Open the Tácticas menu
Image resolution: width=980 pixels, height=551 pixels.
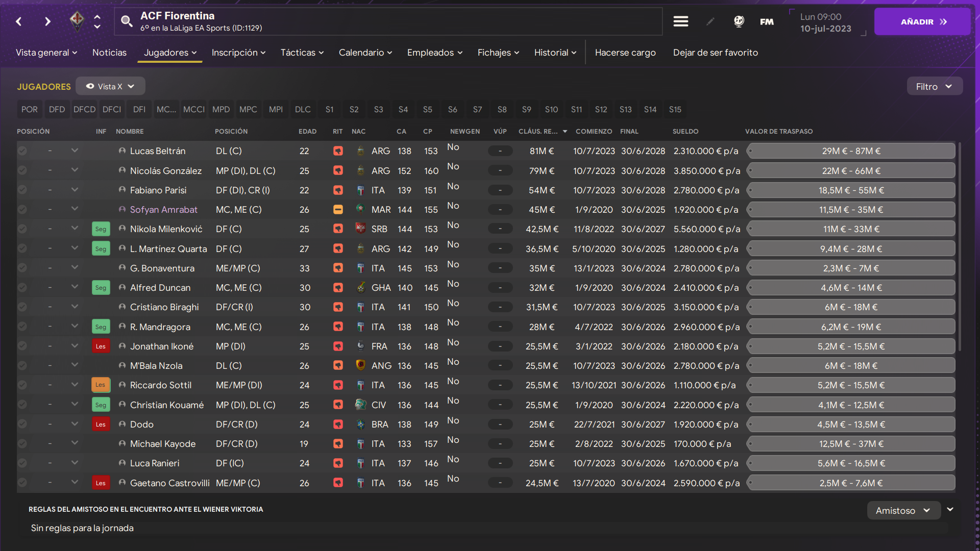pos(302,53)
